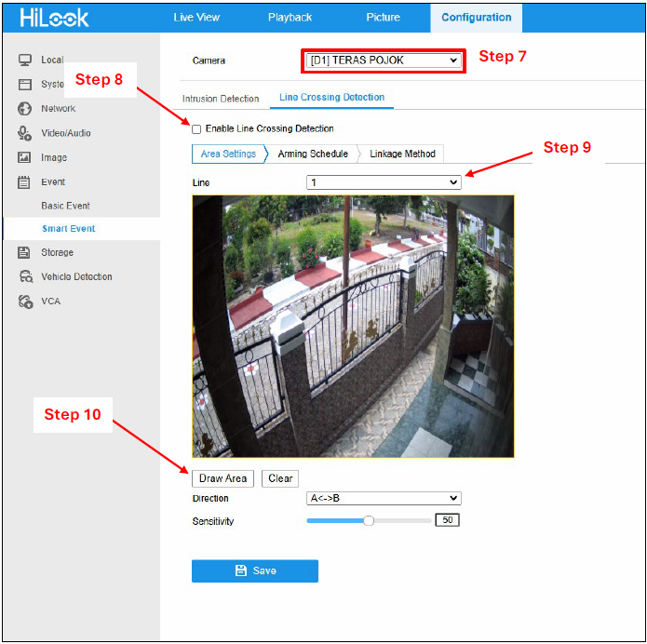Click the Video/Audio microphone icon
The width and height of the screenshot is (647, 644).
(x=24, y=133)
